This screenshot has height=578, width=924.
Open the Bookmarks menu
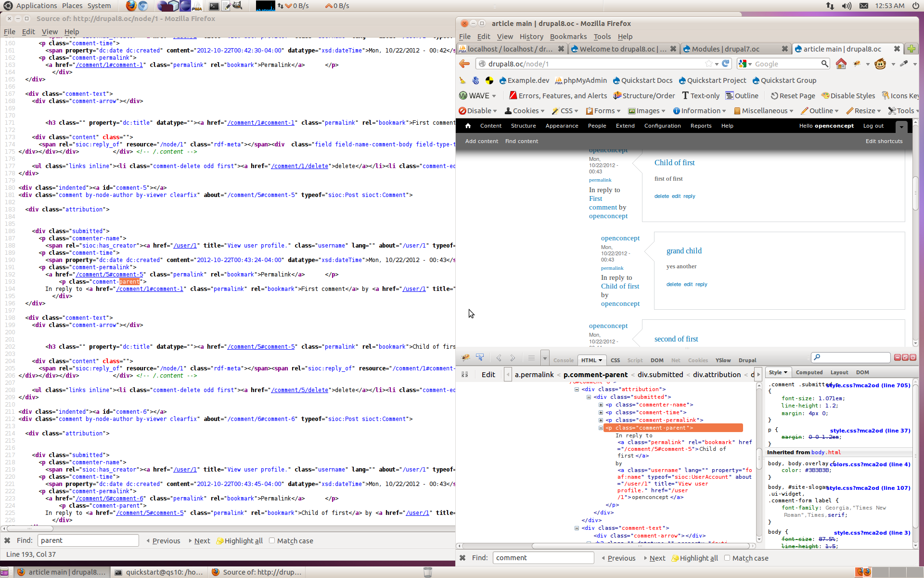568,37
